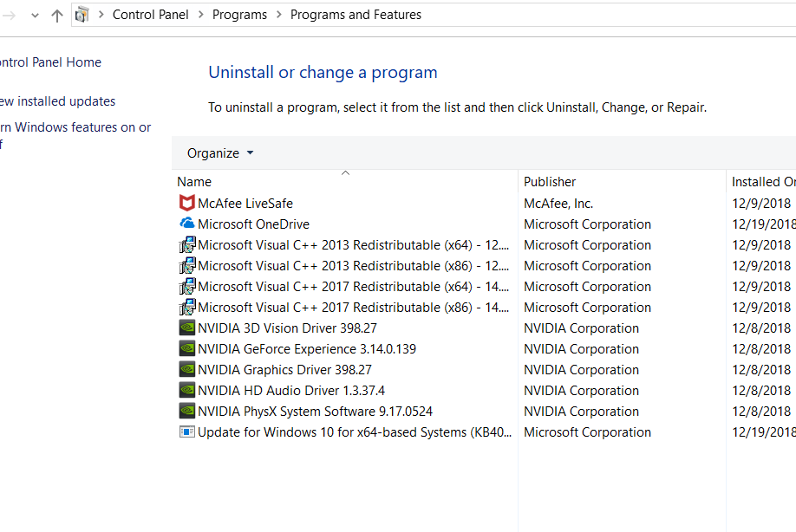Click the Up to Programs arrow button

(57, 16)
